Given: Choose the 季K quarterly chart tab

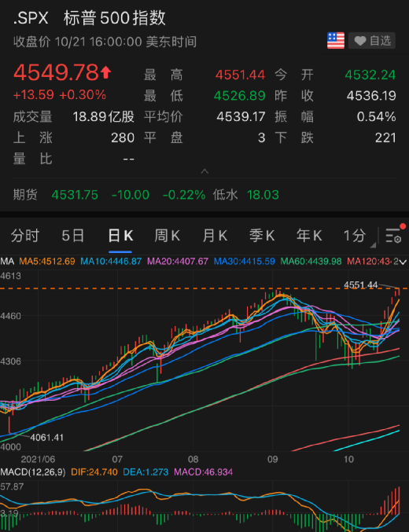Looking at the screenshot, I should [x=262, y=236].
